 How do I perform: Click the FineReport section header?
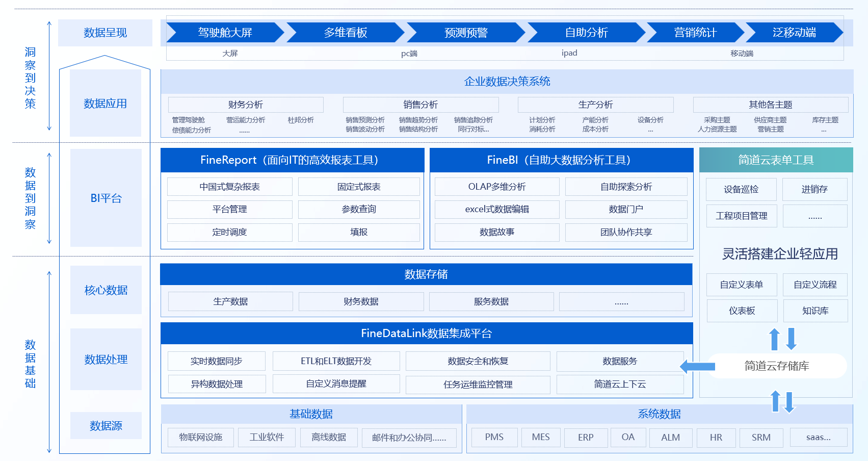coord(292,160)
